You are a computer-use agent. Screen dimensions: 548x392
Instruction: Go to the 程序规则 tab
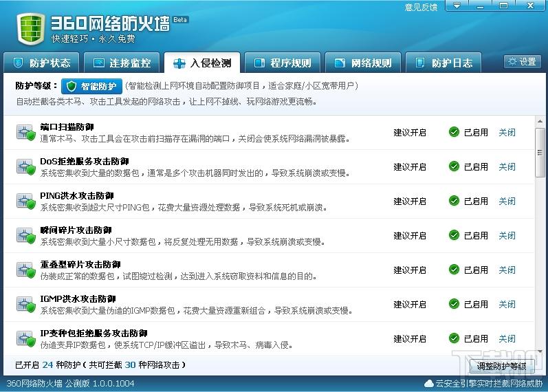tap(283, 63)
